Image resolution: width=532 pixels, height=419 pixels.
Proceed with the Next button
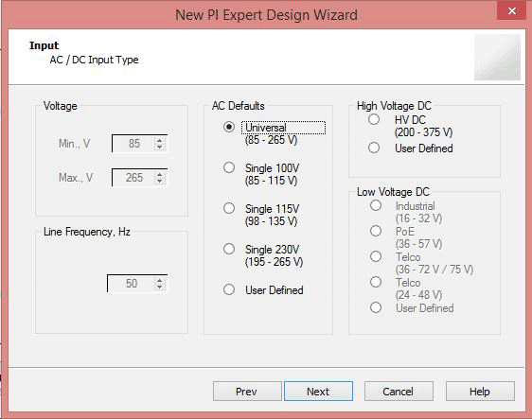point(318,392)
